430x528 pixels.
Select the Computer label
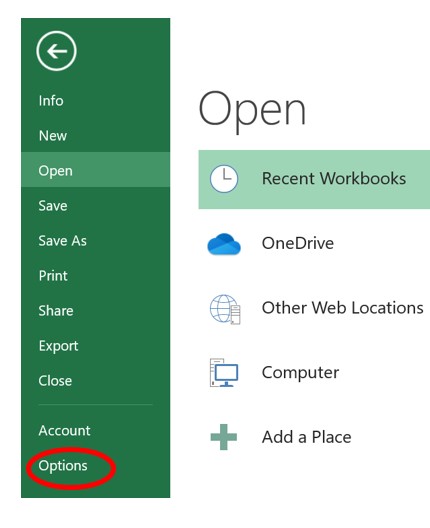pyautogui.click(x=300, y=373)
